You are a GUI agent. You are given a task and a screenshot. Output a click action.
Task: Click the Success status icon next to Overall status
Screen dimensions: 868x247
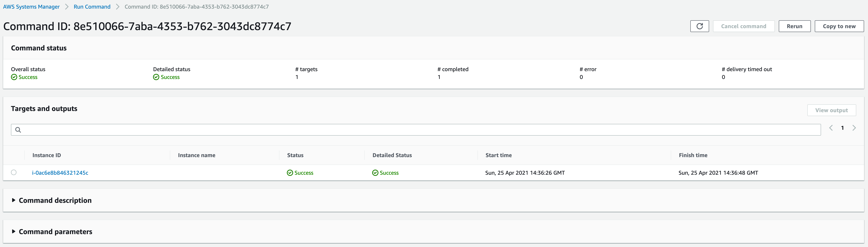[x=14, y=77]
